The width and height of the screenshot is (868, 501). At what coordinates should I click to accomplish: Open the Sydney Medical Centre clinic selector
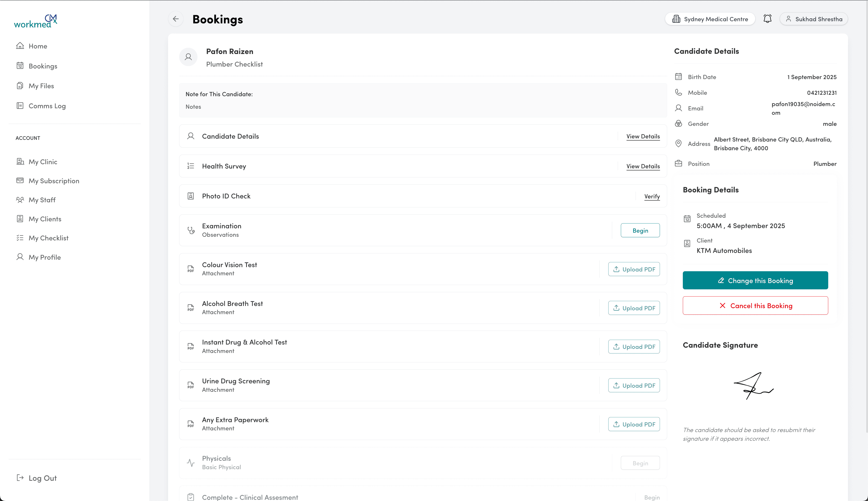710,19
